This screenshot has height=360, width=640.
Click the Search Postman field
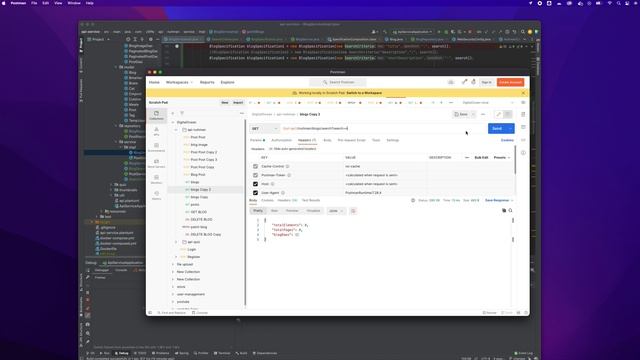(x=338, y=82)
